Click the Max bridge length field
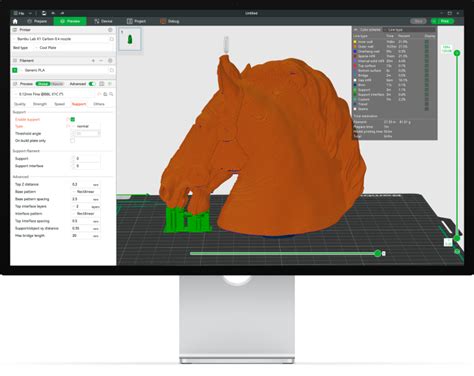 [86, 236]
